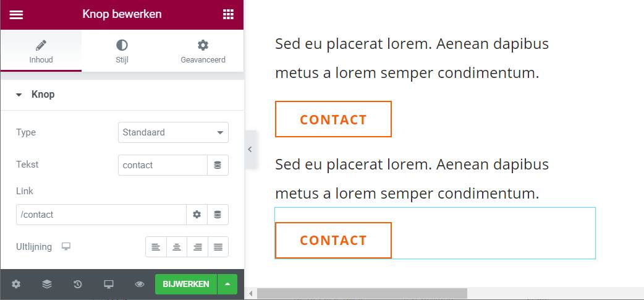Image resolution: width=644 pixels, height=300 pixels.
Task: Set alignment to justified
Action: pyautogui.click(x=218, y=247)
